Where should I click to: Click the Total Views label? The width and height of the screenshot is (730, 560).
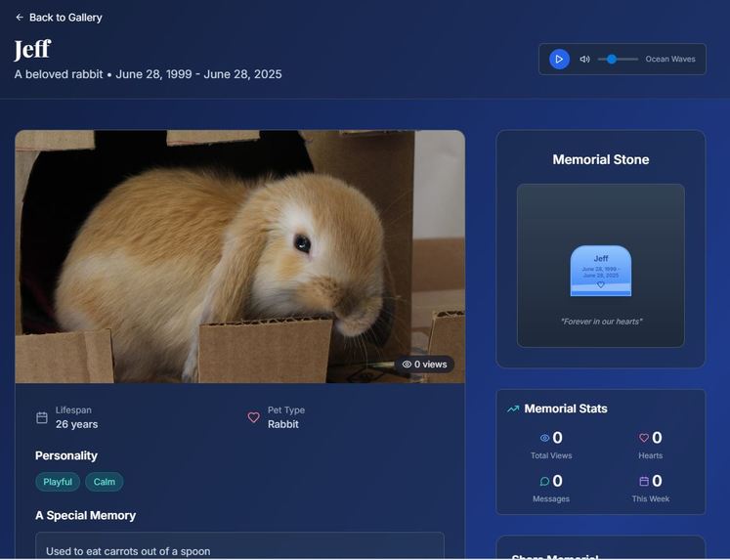coord(551,455)
